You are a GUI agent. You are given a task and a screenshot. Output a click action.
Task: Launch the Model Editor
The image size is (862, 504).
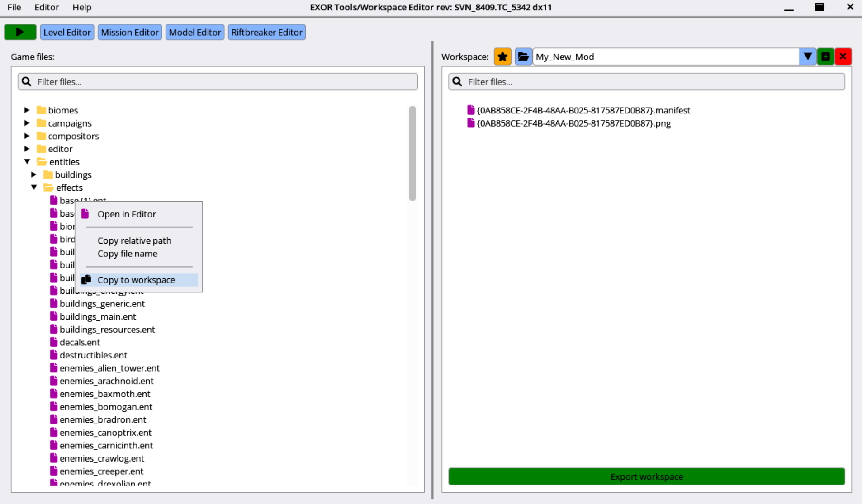coord(195,32)
